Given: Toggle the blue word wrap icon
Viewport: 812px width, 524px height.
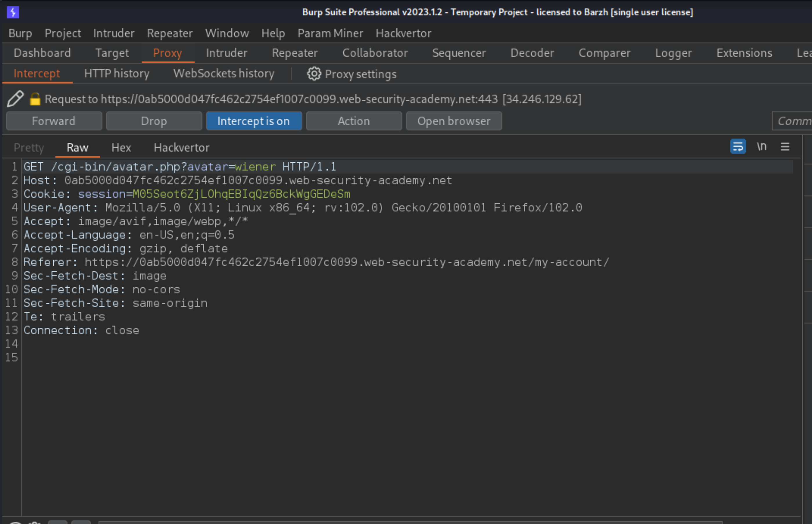Looking at the screenshot, I should click(x=738, y=147).
